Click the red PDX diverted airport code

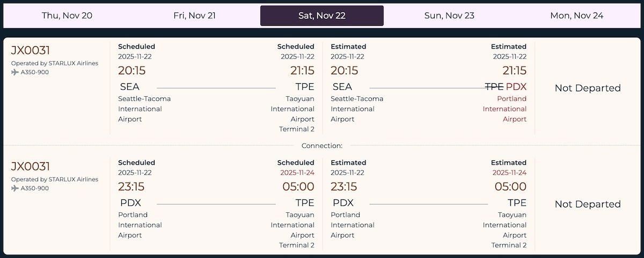coord(516,87)
